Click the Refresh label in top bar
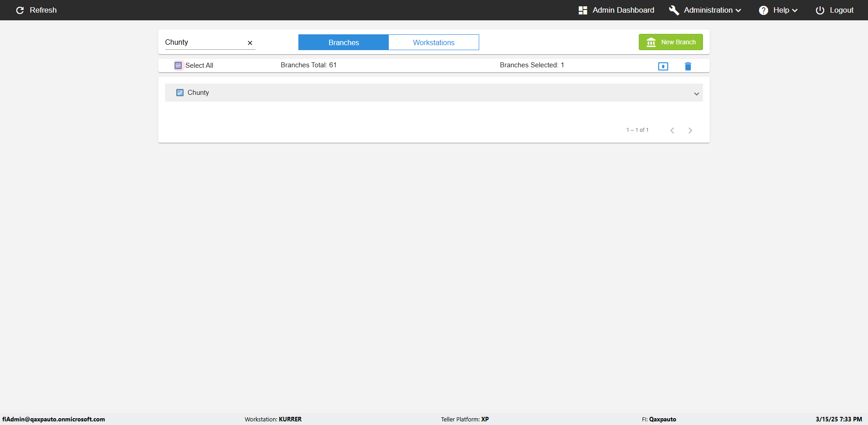 coord(43,10)
